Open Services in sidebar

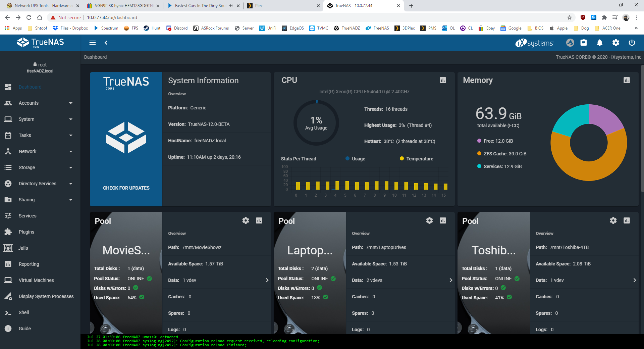pos(40,216)
